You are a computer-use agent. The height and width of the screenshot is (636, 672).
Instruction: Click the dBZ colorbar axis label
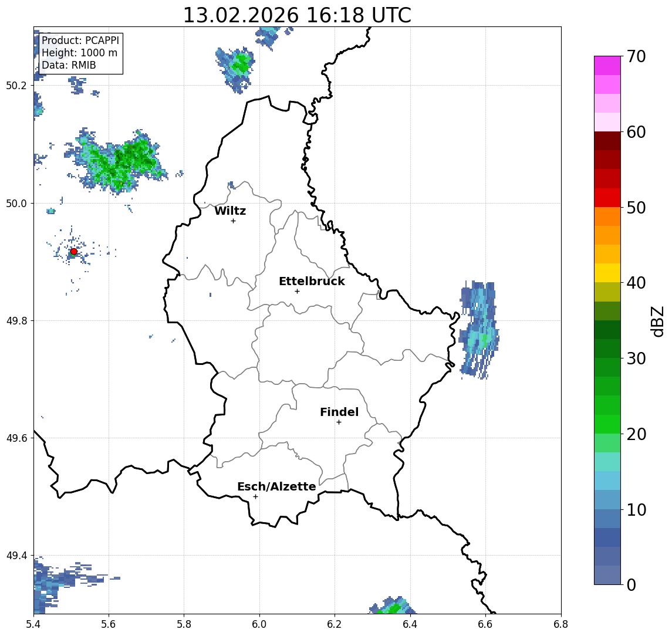[x=657, y=321]
